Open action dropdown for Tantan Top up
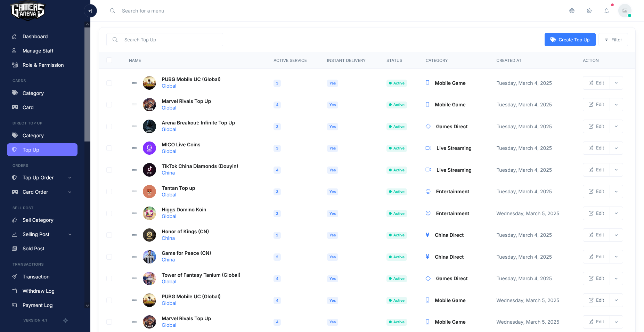 [616, 192]
